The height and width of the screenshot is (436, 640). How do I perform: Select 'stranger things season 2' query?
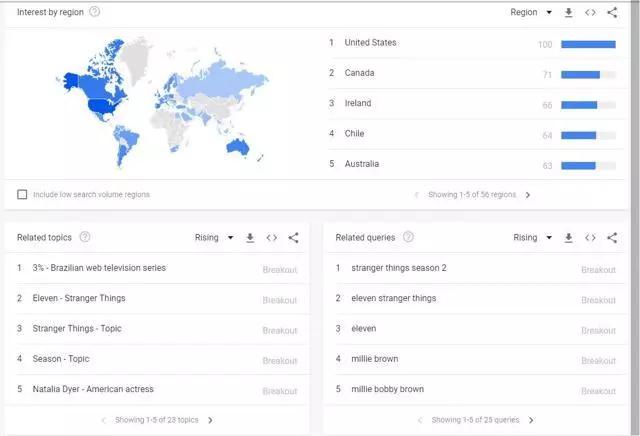point(398,268)
